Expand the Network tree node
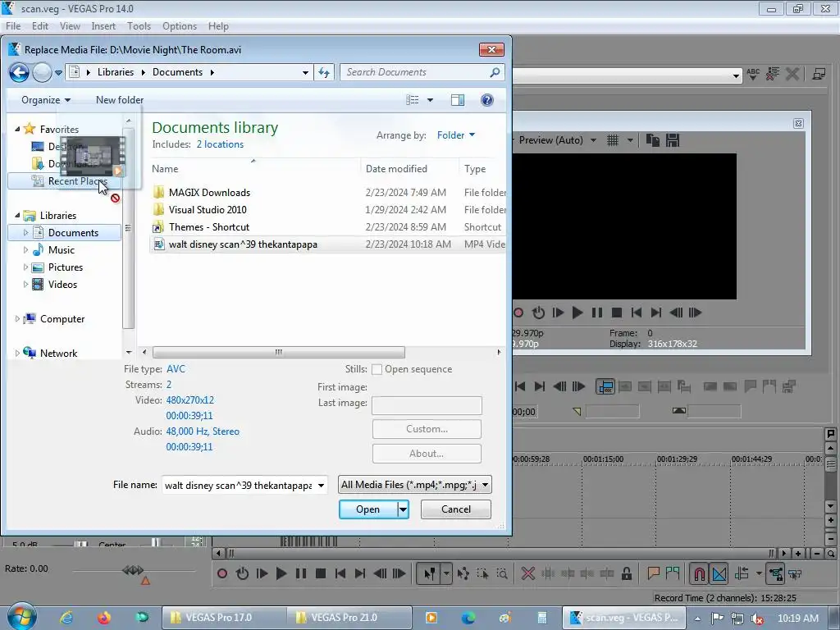 (x=17, y=353)
